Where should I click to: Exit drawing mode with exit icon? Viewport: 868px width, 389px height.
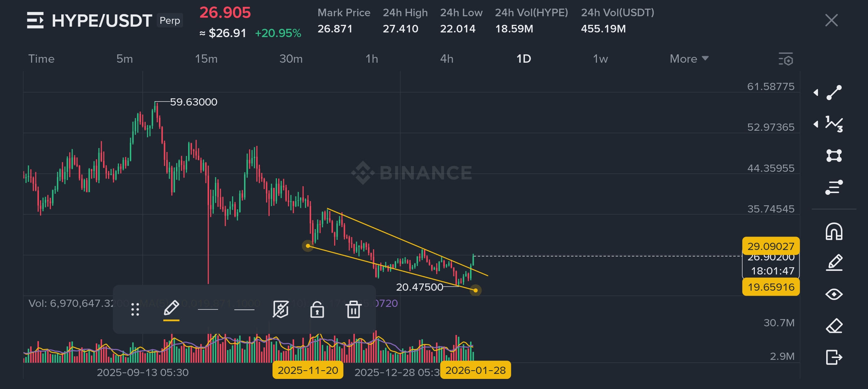(834, 357)
